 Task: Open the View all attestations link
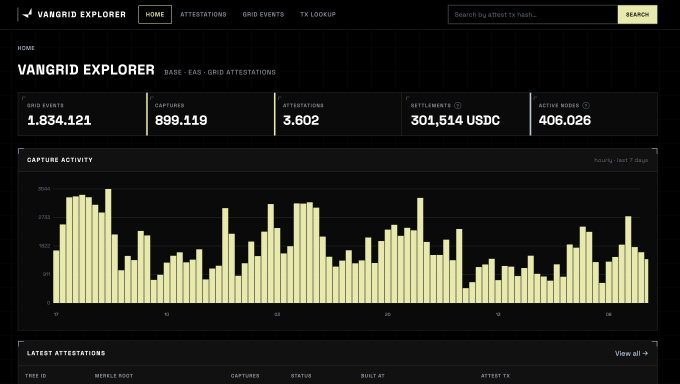coord(631,353)
